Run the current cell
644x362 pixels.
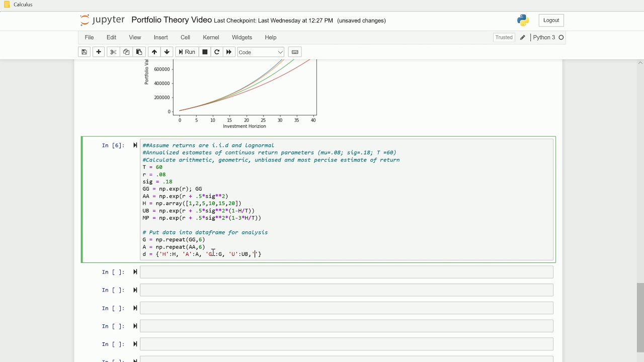pyautogui.click(x=187, y=52)
